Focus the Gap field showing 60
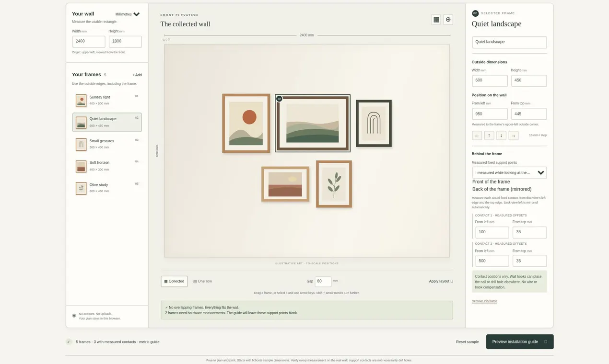 click(x=323, y=282)
